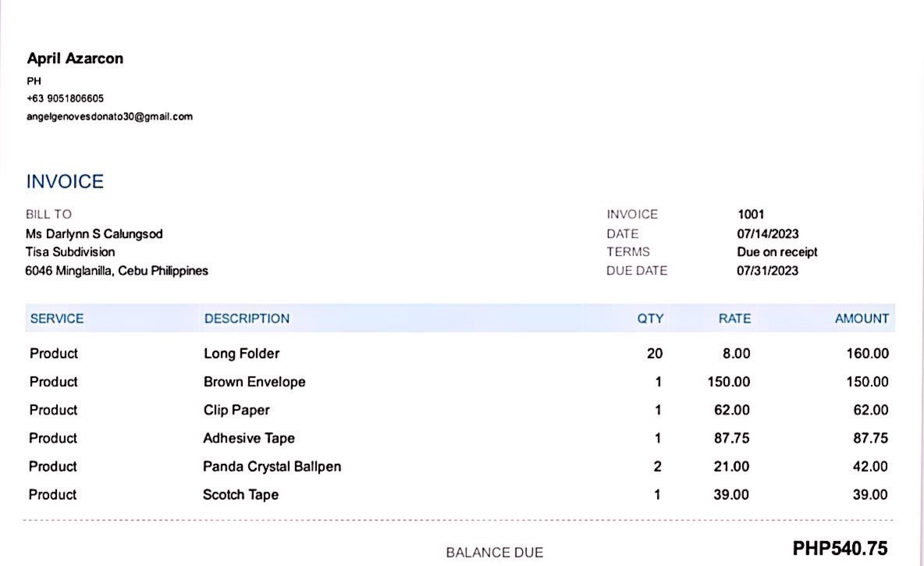Click the Scotch Tape description

tap(240, 494)
